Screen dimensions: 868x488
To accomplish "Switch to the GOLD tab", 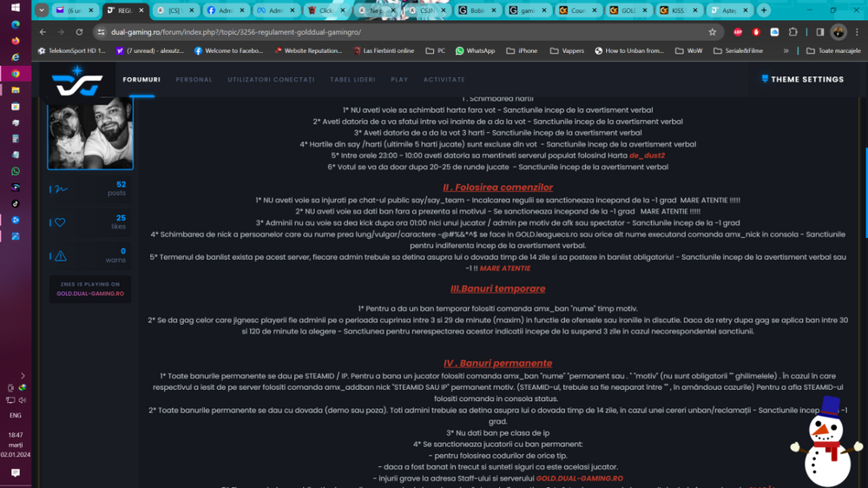I will tap(628, 10).
